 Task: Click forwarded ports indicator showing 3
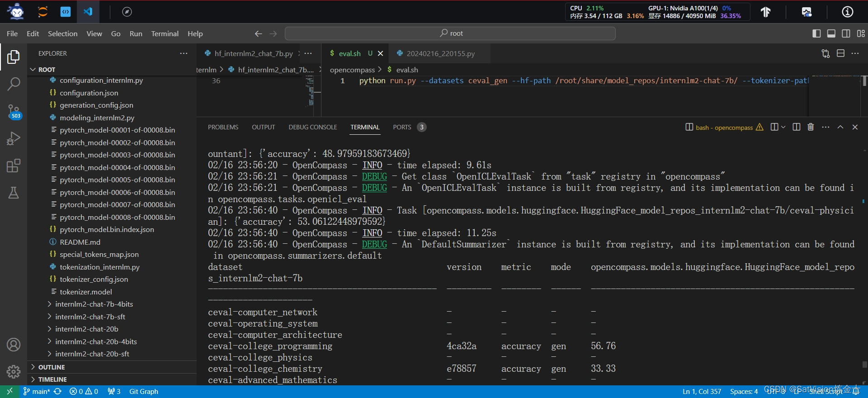click(x=114, y=392)
